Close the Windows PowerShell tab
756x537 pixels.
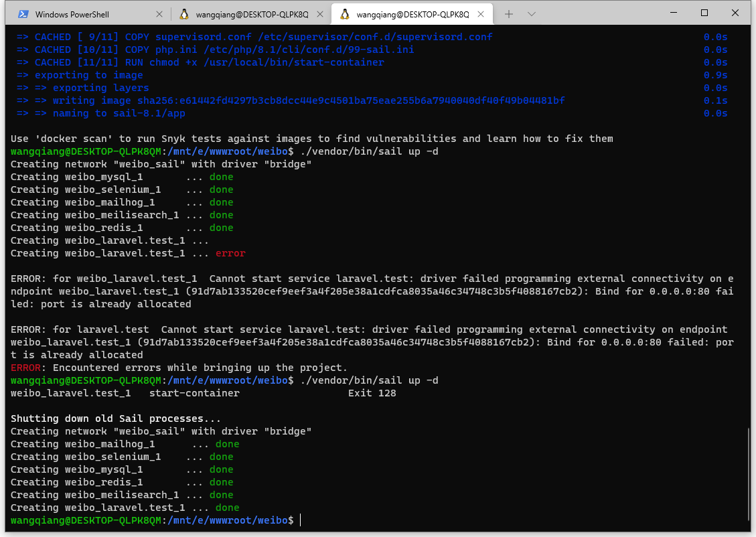click(159, 14)
